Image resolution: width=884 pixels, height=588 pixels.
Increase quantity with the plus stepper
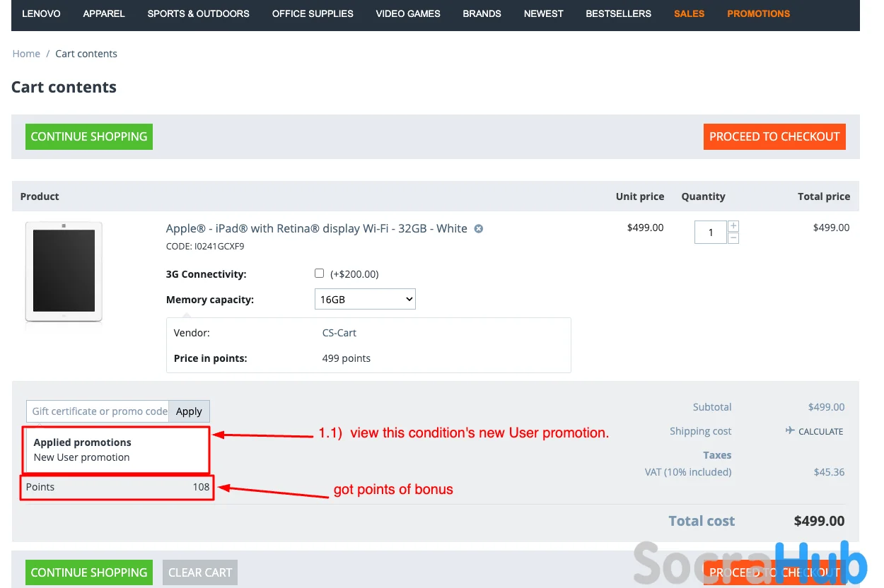click(733, 226)
